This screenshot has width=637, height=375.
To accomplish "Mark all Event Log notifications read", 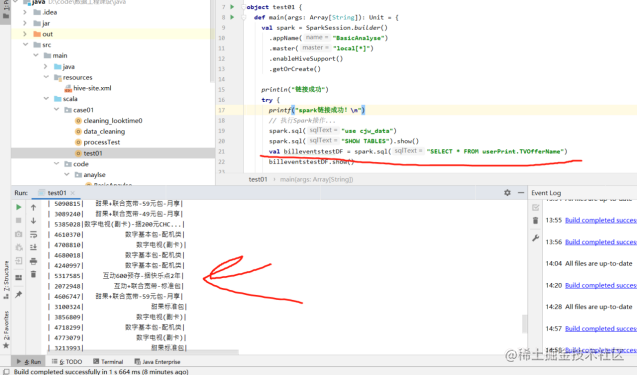I will pos(535,208).
